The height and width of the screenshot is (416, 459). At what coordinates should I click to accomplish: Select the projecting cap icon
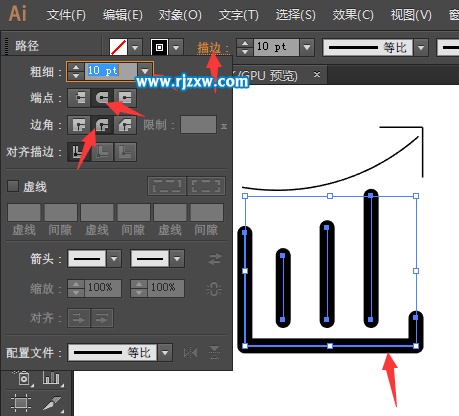point(125,98)
